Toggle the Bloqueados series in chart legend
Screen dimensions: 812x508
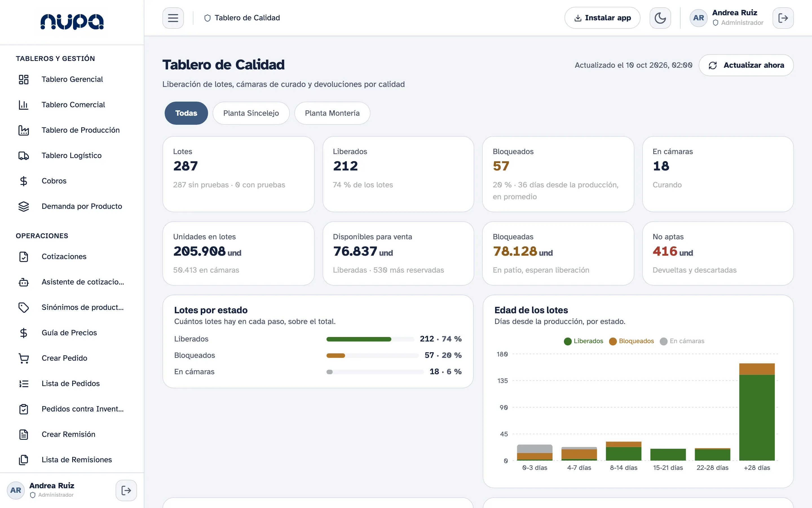631,341
